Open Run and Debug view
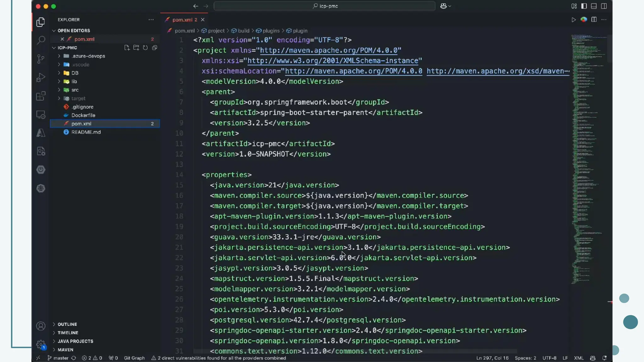The width and height of the screenshot is (644, 362). click(x=41, y=77)
